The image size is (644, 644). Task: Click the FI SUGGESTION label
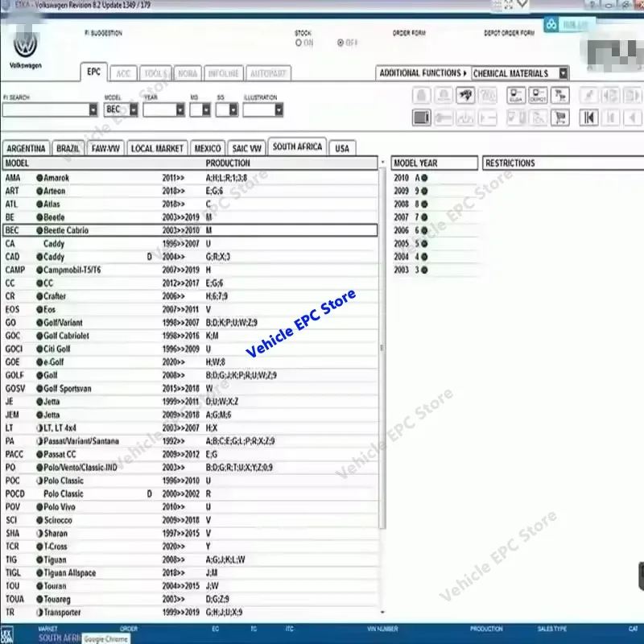click(104, 33)
